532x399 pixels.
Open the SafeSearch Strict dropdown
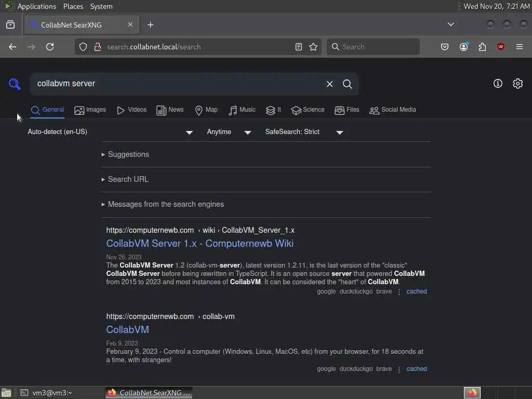[x=304, y=132]
